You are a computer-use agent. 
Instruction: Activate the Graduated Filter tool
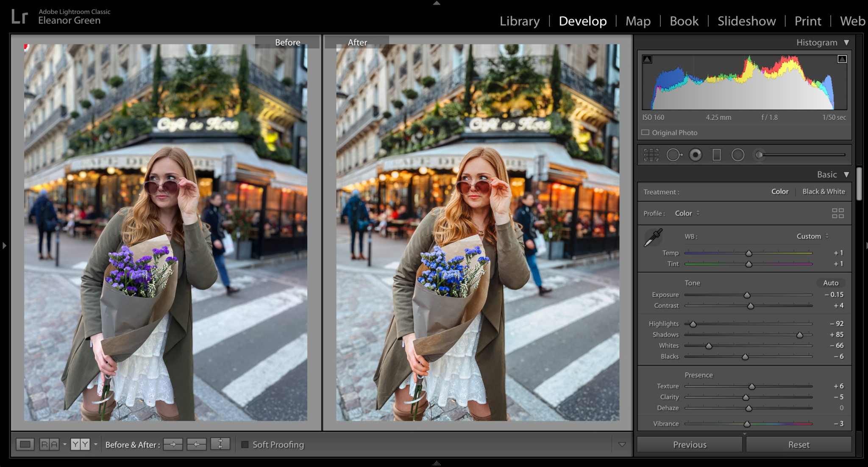716,155
